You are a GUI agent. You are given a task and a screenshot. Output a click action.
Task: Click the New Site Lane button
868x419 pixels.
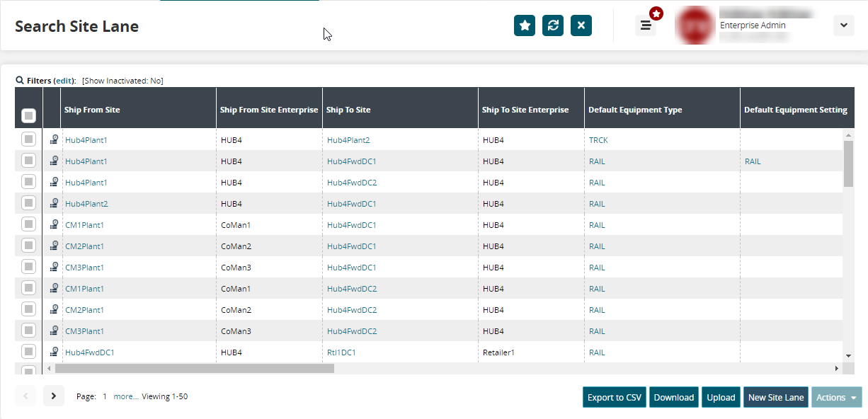point(775,397)
